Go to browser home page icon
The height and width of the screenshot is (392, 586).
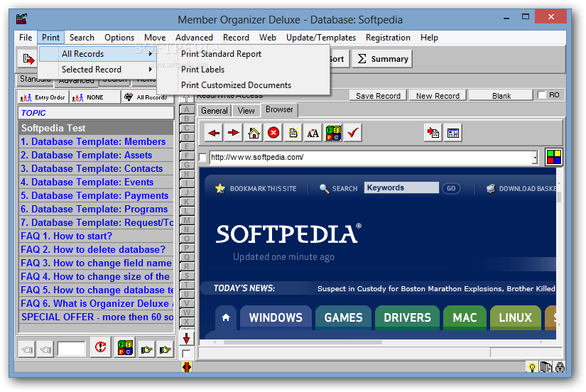254,133
